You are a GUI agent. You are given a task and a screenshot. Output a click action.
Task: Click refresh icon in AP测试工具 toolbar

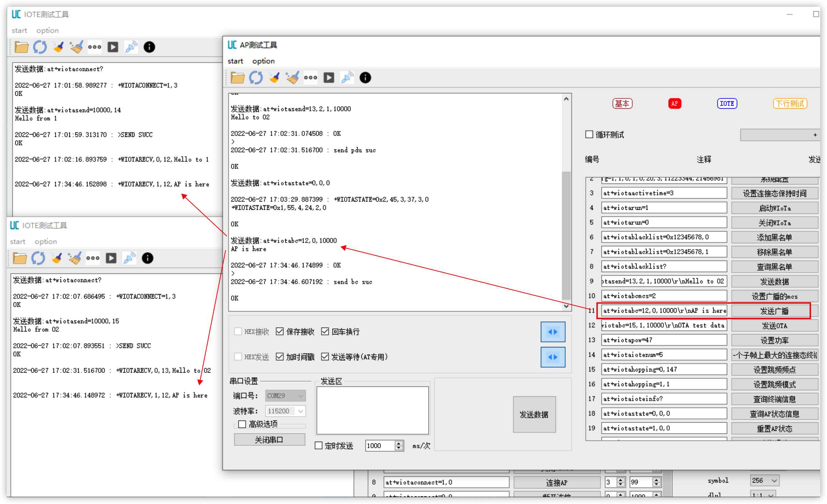click(x=256, y=78)
